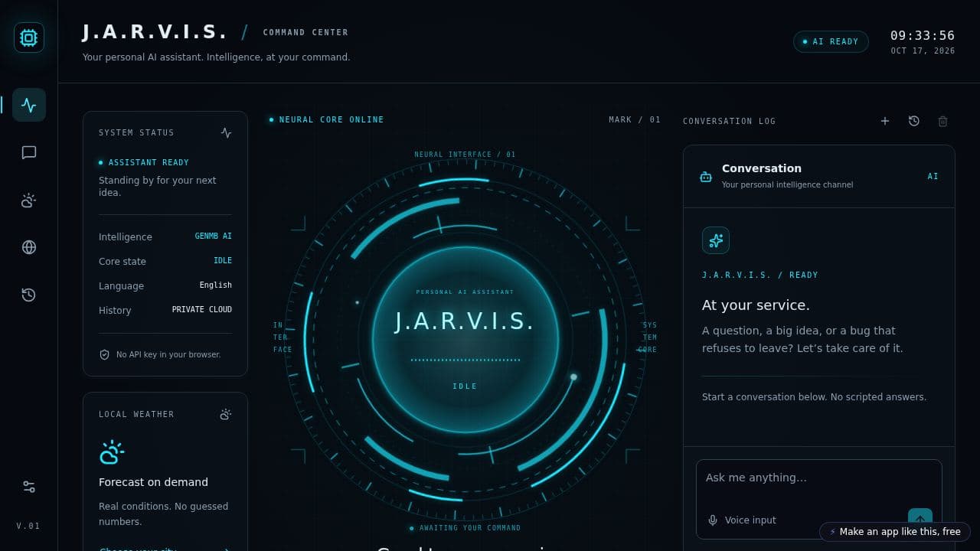Click the AI READY status badge
The height and width of the screenshot is (551, 980).
[831, 41]
